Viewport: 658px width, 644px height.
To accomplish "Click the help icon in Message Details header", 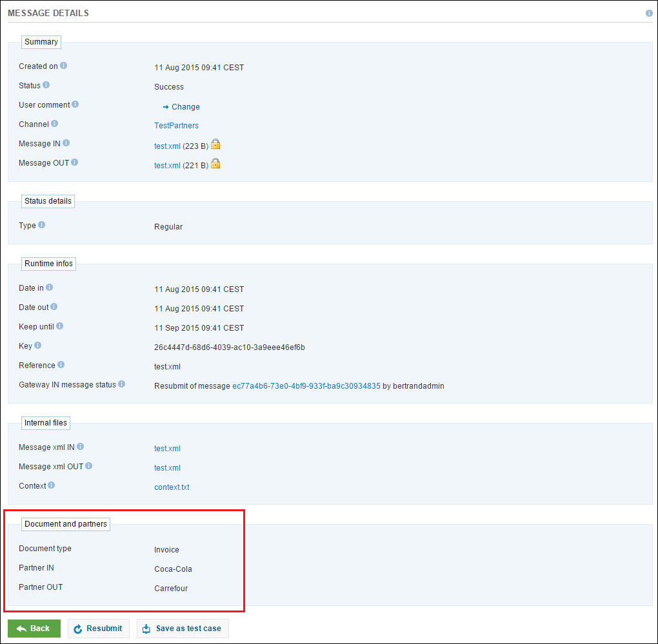I will pyautogui.click(x=649, y=13).
